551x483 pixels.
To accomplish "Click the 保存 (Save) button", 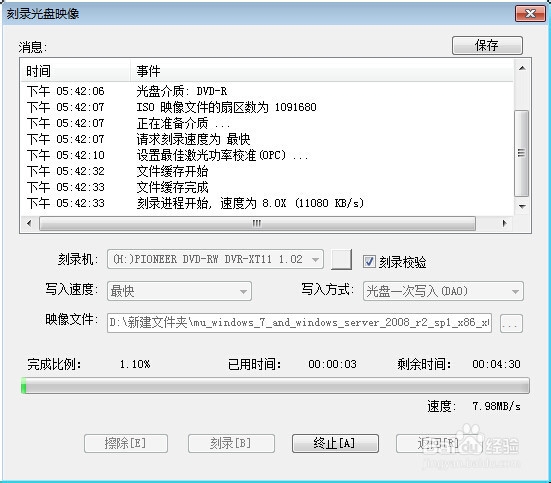I will pyautogui.click(x=487, y=45).
